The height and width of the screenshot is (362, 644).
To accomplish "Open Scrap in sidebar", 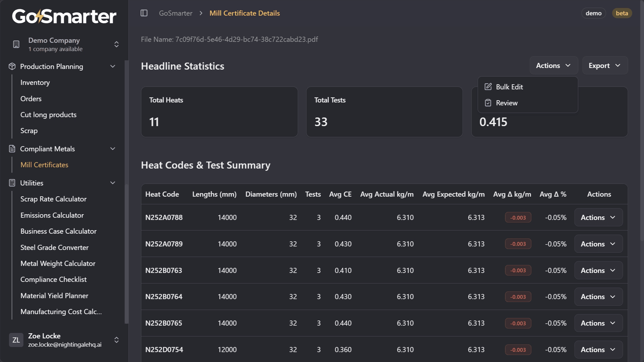I will tap(29, 131).
